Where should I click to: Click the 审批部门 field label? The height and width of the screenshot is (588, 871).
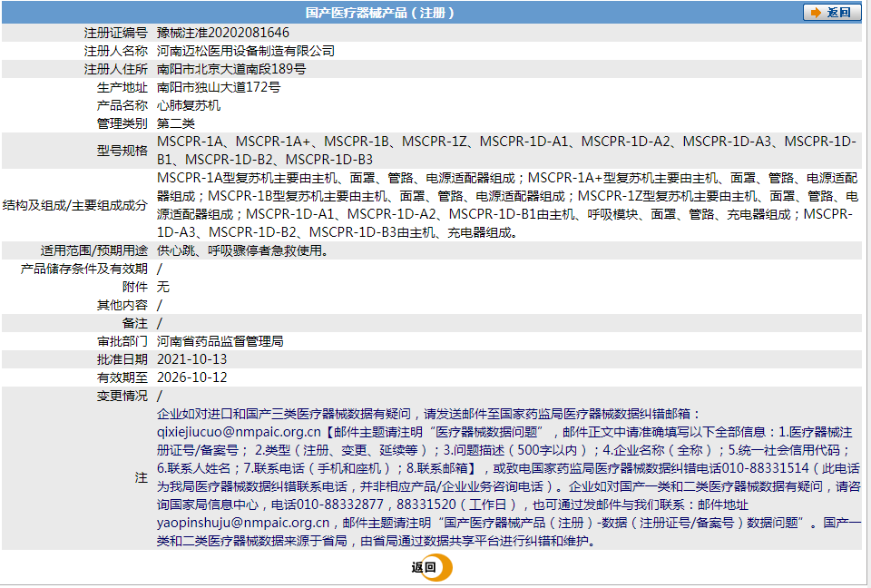click(122, 341)
